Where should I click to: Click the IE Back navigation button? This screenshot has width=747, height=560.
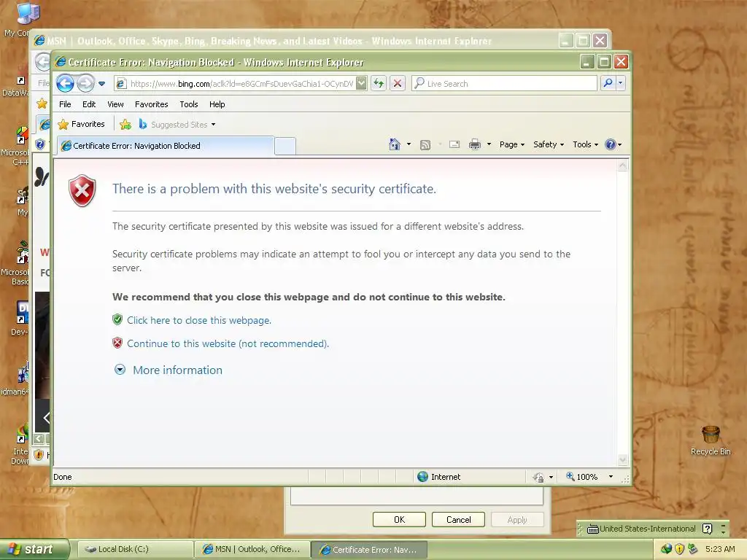(x=65, y=83)
